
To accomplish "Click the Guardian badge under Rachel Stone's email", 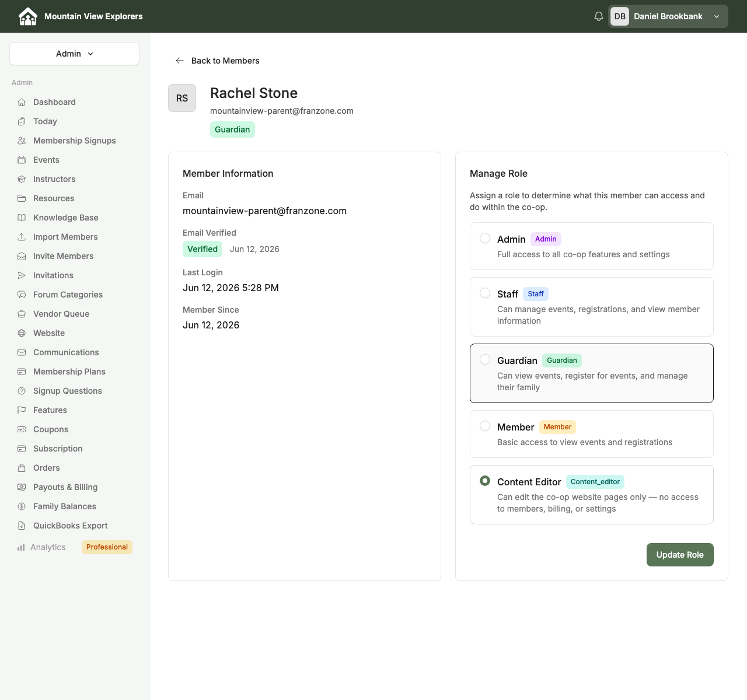I will [232, 129].
